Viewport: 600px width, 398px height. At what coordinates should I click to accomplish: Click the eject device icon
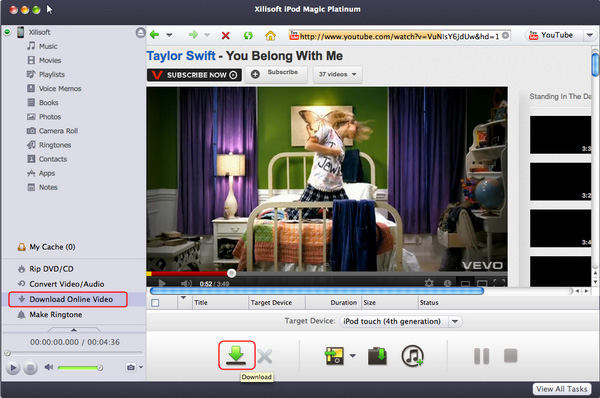140,33
